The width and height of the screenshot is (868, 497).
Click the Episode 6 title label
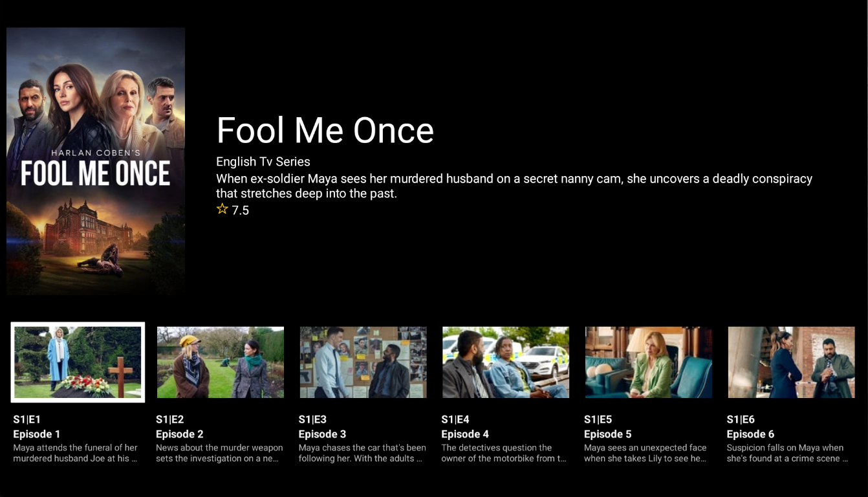pos(750,434)
